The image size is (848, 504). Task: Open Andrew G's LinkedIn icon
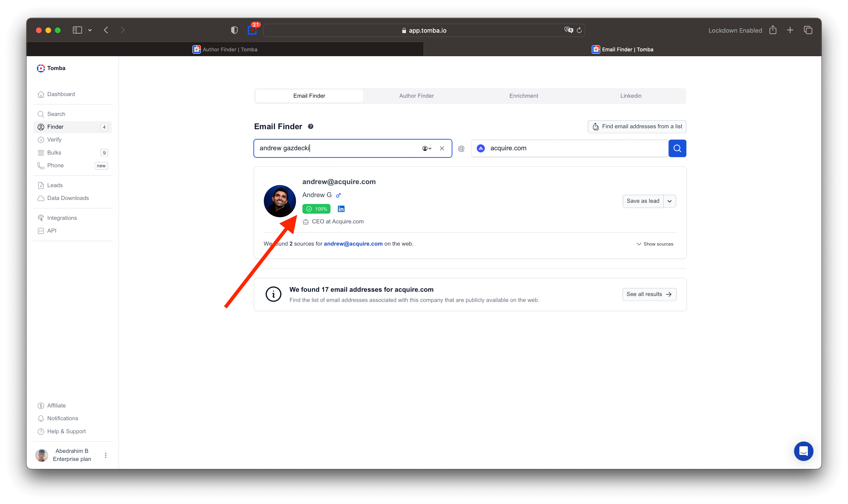(x=341, y=209)
